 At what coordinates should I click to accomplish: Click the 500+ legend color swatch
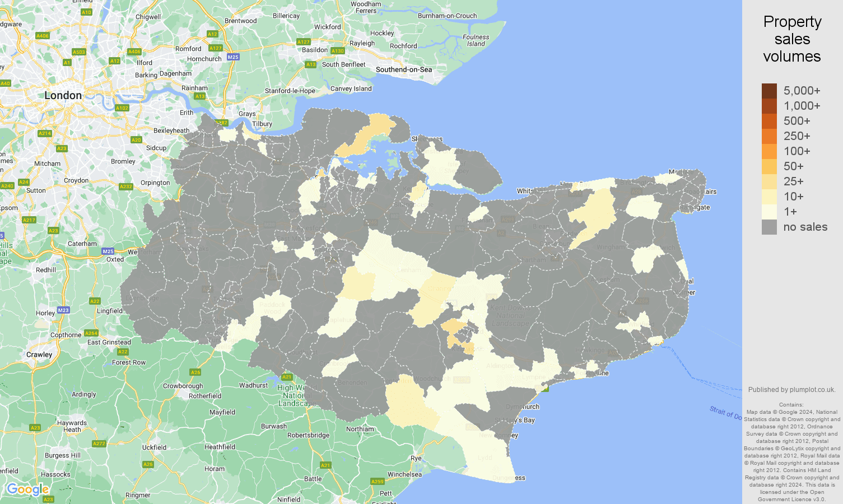point(769,121)
